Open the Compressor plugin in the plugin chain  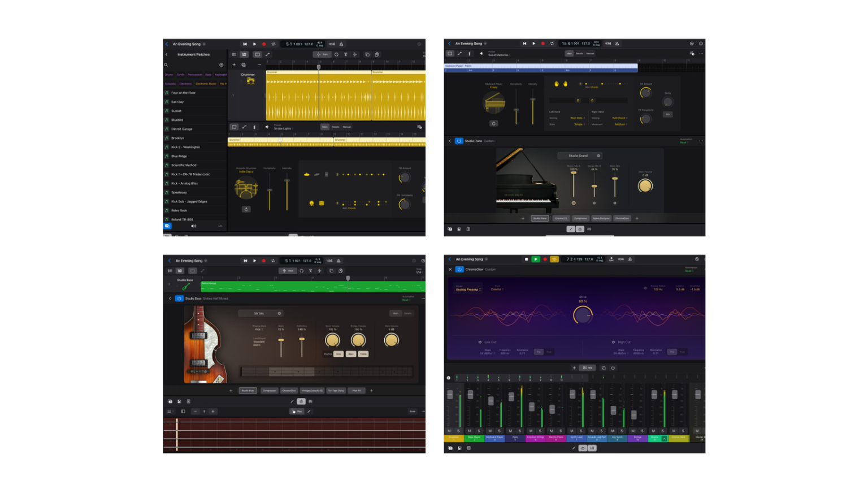coord(270,391)
